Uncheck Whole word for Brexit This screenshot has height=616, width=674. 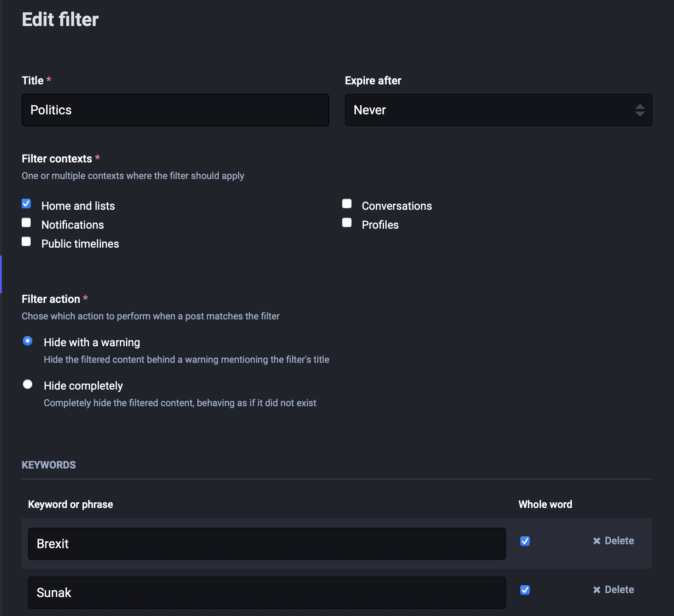click(525, 541)
